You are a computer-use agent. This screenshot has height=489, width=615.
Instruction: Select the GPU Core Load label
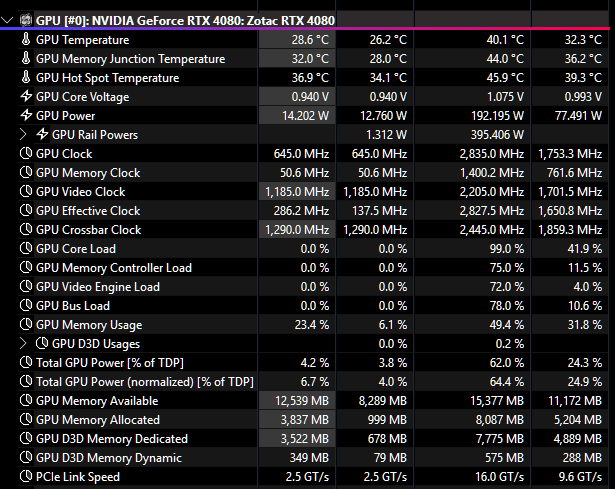click(x=76, y=249)
